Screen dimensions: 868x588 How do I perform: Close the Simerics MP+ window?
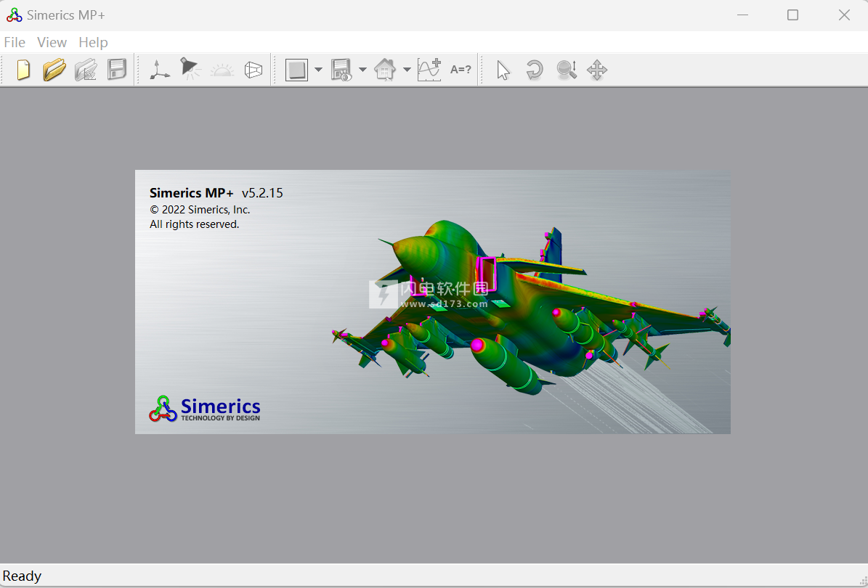(x=844, y=15)
